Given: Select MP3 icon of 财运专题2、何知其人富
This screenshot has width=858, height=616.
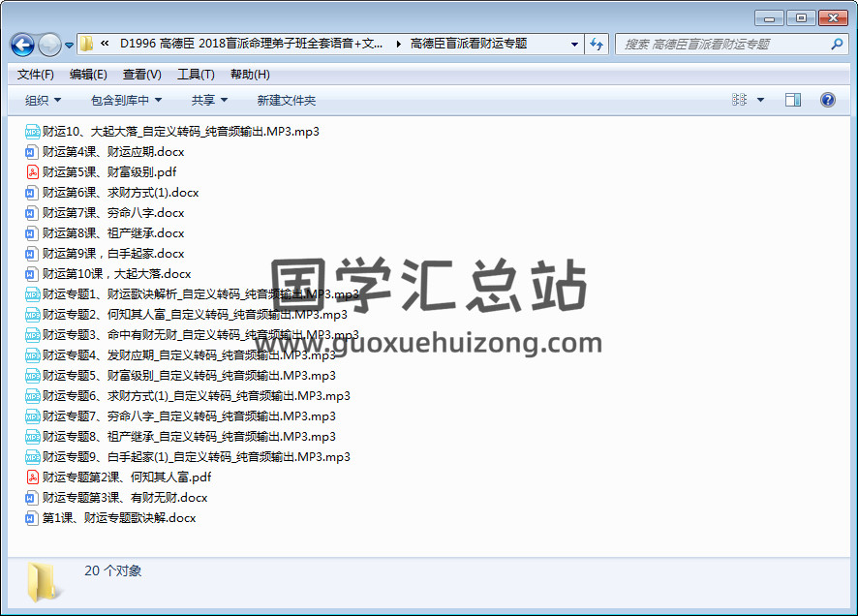Looking at the screenshot, I should coord(32,315).
